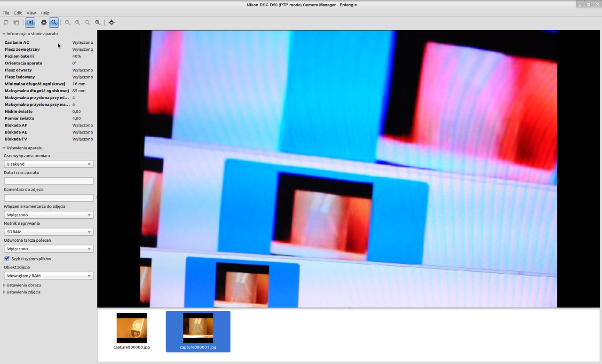Collapse the 'Ustawienia aparatu' section
The width and height of the screenshot is (602, 364).
(x=23, y=148)
